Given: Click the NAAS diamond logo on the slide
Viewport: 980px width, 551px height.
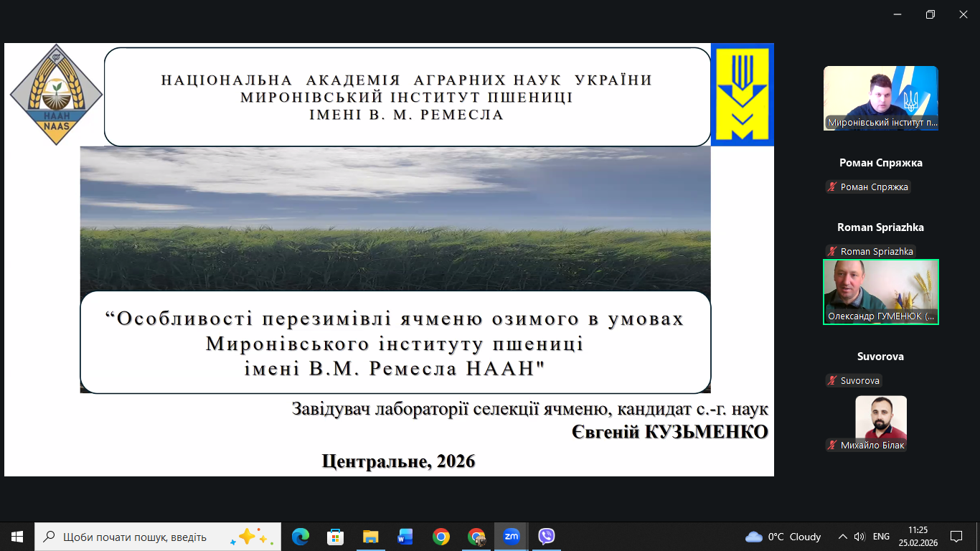Looking at the screenshot, I should pyautogui.click(x=56, y=95).
